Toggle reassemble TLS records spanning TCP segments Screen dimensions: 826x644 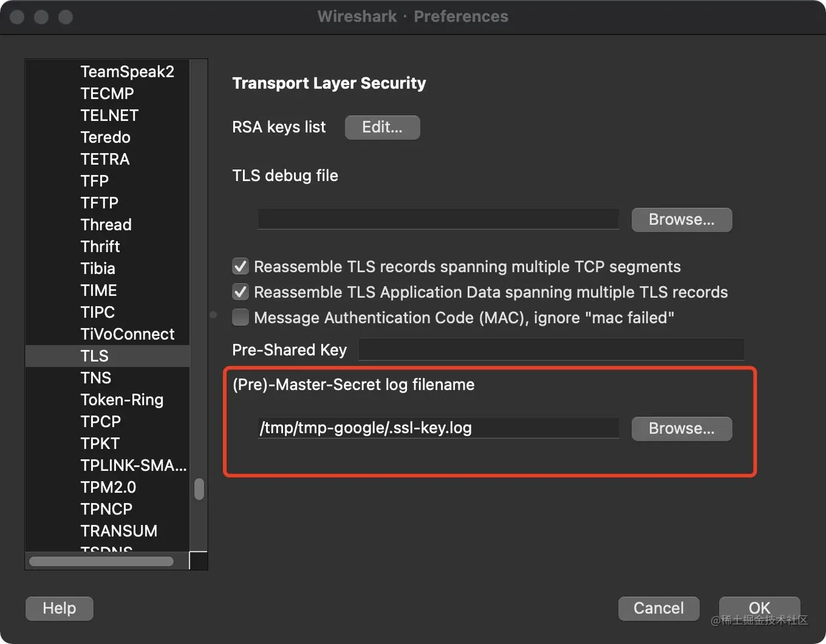241,267
